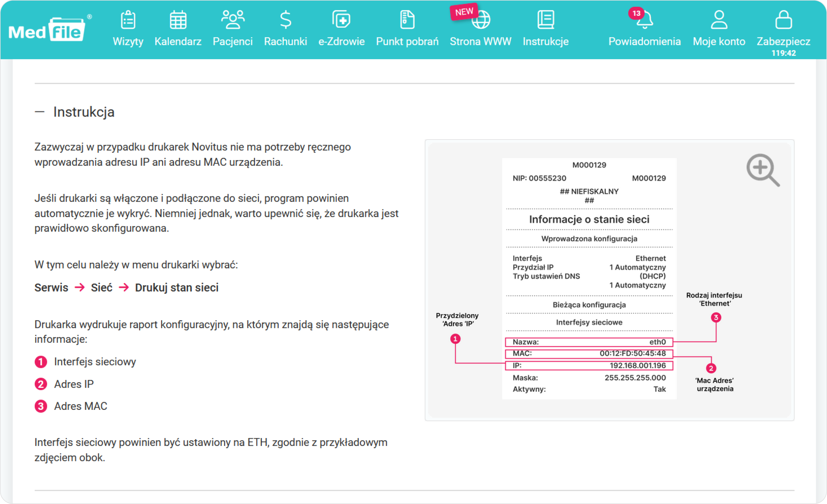Screen dimensions: 827x504
Task: Click the NEW badge on Strona WWW
Action: click(x=464, y=12)
